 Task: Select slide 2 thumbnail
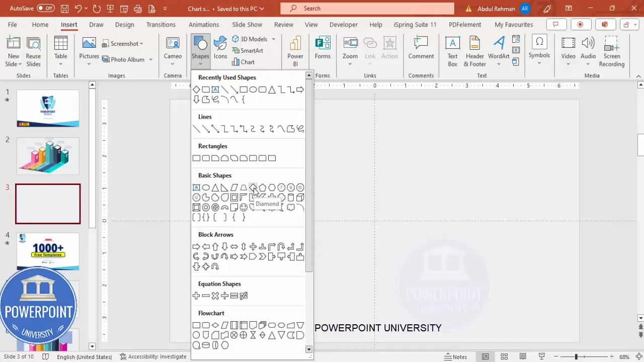coord(48,156)
